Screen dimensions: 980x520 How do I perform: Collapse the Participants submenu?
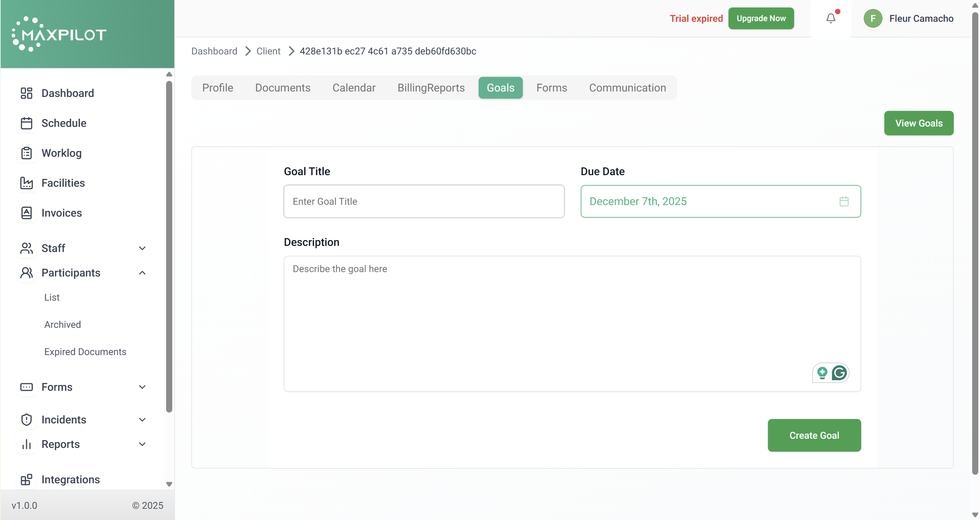coord(142,273)
